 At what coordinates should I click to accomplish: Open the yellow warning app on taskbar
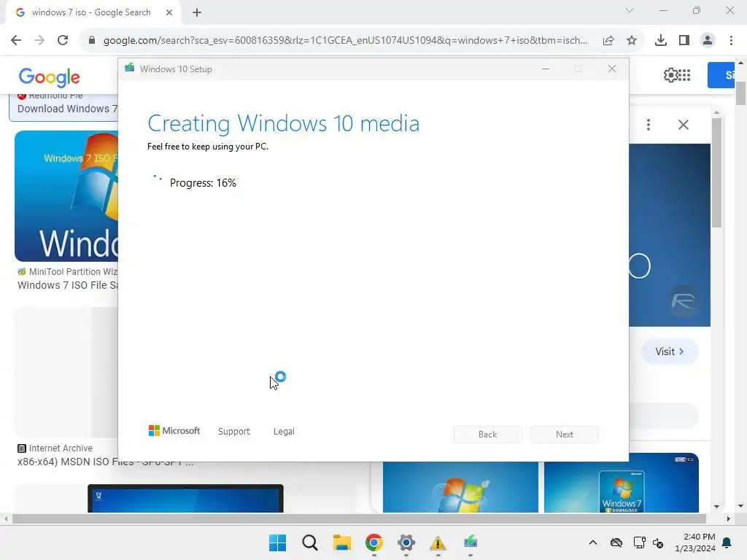point(438,542)
